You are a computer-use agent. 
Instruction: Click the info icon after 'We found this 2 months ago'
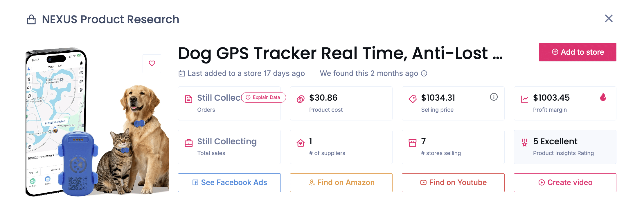(x=424, y=73)
